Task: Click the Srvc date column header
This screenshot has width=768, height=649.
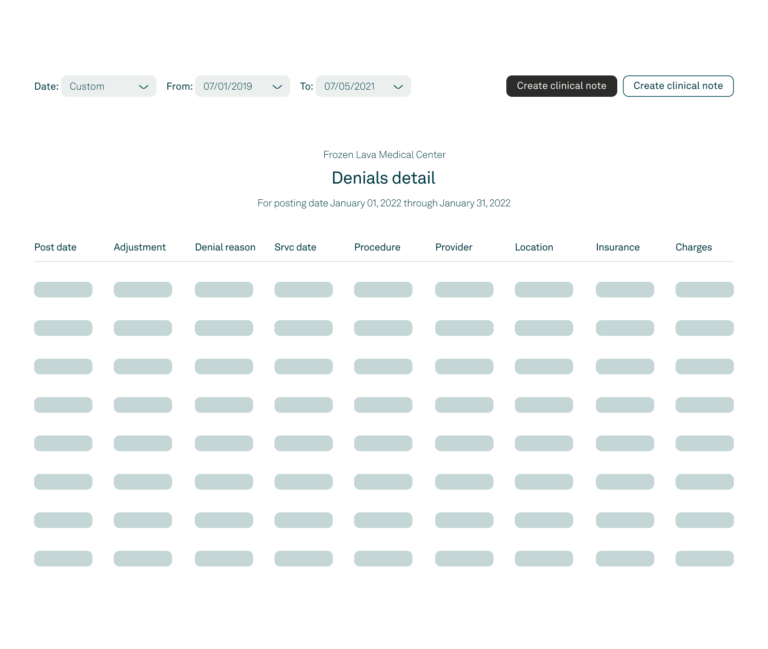Action: pos(295,247)
